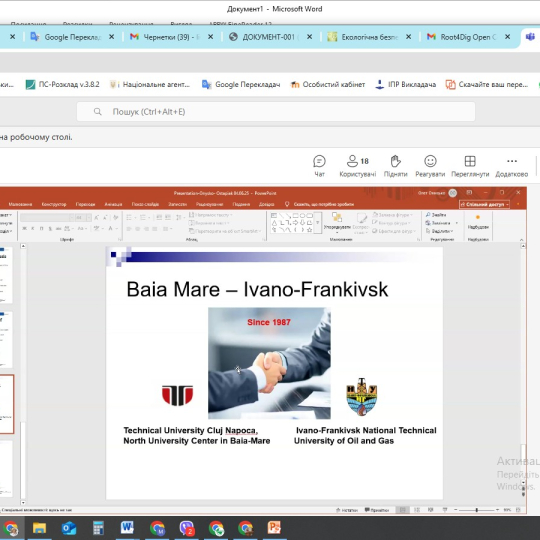Raise your hand with the Підняти button
This screenshot has width=540, height=540.
(x=395, y=166)
